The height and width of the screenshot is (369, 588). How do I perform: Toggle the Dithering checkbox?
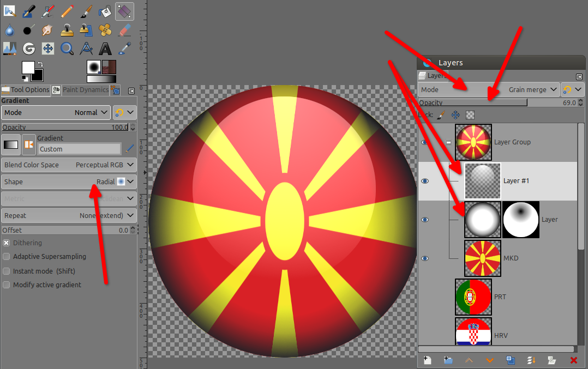click(7, 243)
